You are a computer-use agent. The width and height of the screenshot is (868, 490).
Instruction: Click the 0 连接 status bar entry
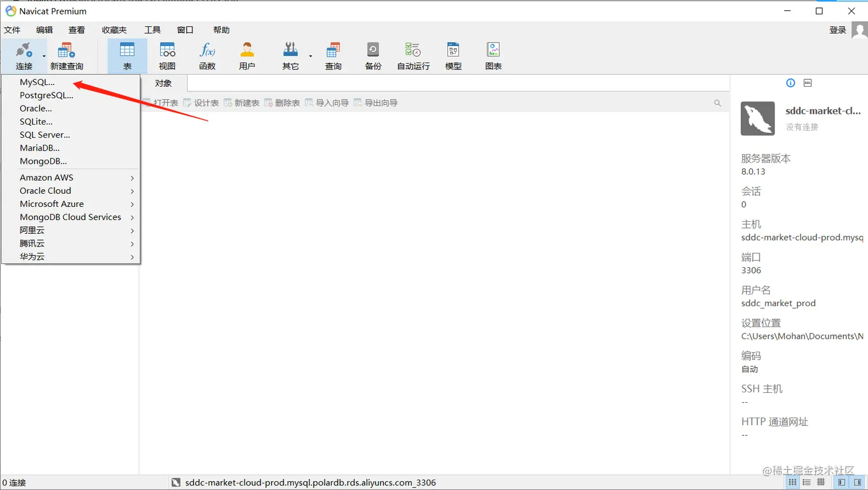point(14,483)
